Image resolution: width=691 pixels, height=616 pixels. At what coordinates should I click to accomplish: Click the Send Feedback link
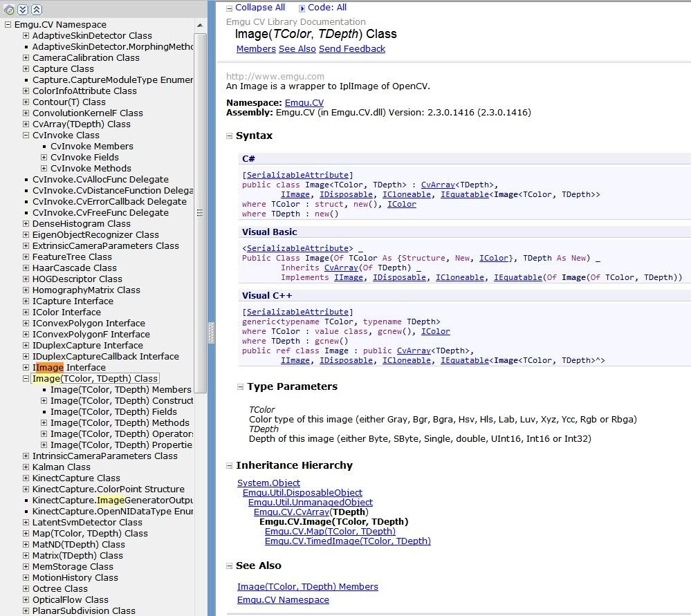tap(351, 49)
